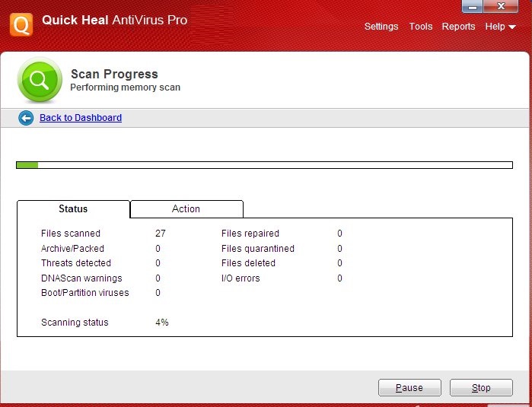Click the 'Scan Progress' heading
The height and width of the screenshot is (407, 532).
114,75
